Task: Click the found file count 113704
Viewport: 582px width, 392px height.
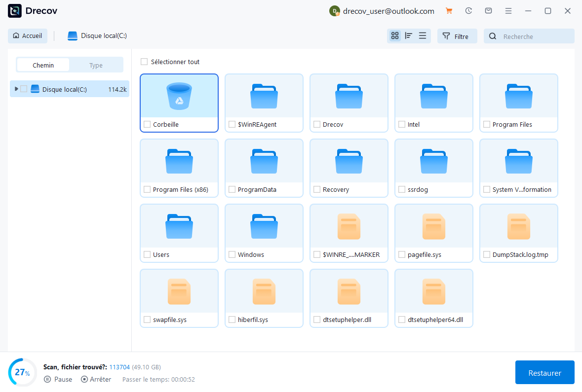Action: click(x=119, y=367)
